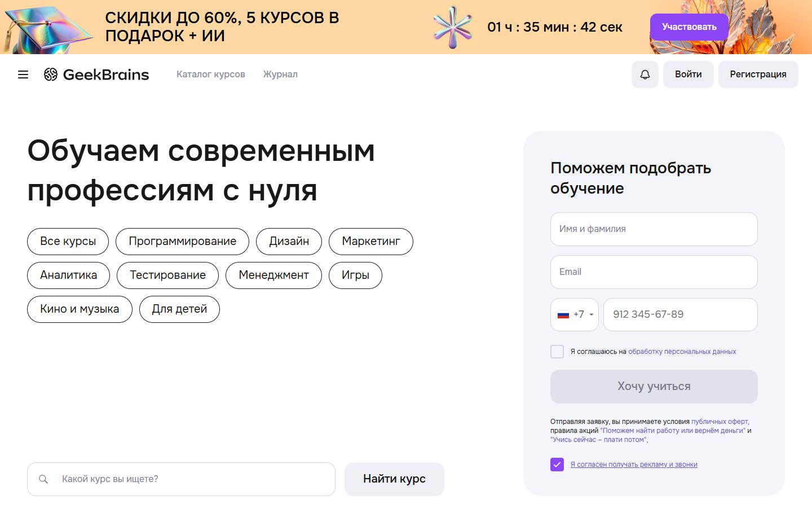
Task: Select the Программирование category
Action: click(183, 242)
